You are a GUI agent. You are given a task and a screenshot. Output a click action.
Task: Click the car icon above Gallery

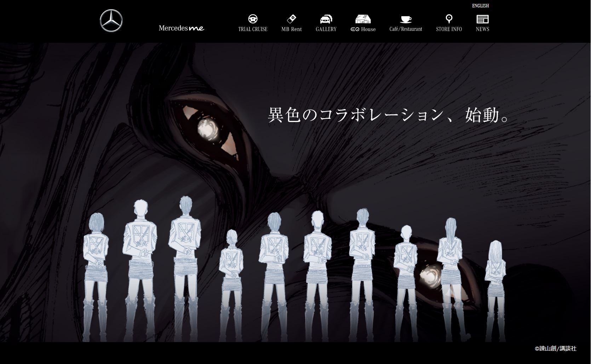(x=326, y=19)
